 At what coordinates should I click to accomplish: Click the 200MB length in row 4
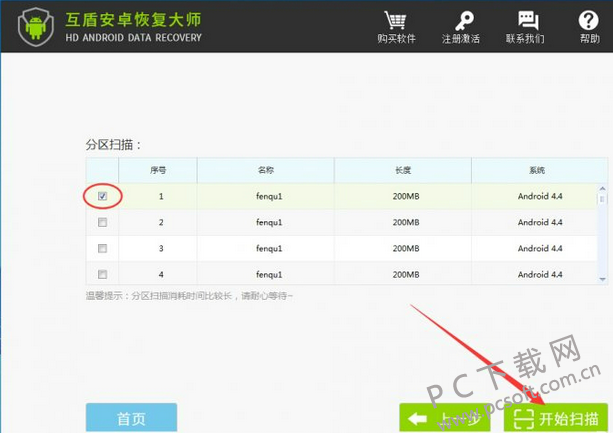pyautogui.click(x=406, y=274)
